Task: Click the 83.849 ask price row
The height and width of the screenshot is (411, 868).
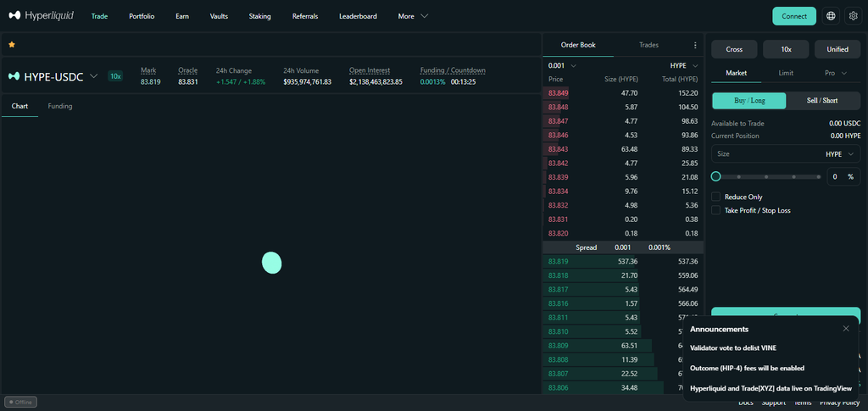Action: pyautogui.click(x=623, y=93)
